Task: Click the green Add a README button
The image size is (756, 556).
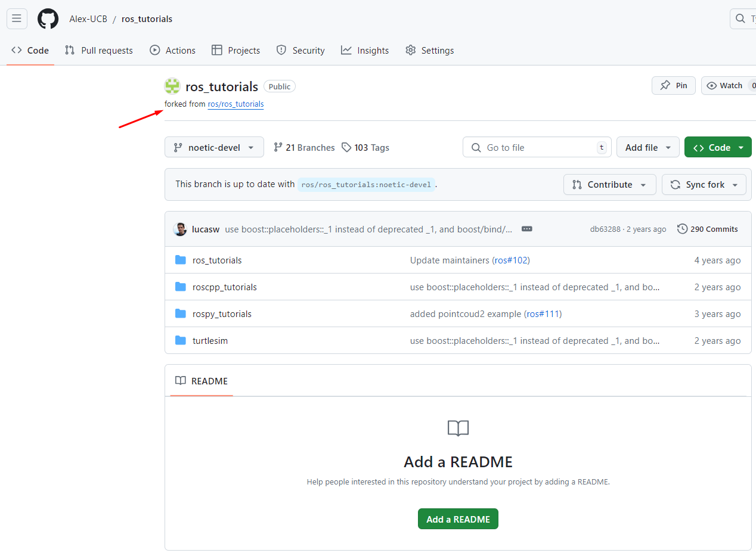Action: pyautogui.click(x=458, y=519)
